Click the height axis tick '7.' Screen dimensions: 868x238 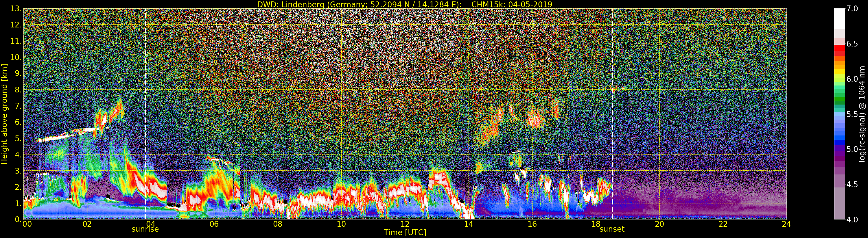pyautogui.click(x=18, y=106)
